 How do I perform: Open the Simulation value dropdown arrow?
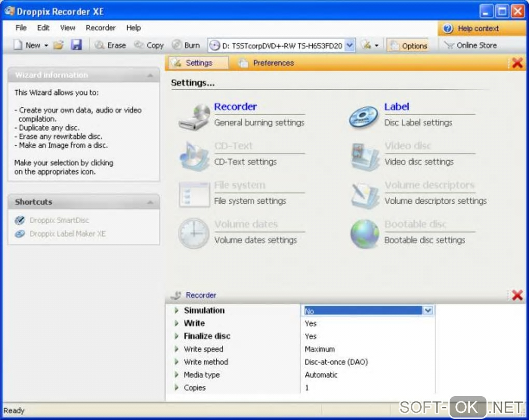click(428, 311)
